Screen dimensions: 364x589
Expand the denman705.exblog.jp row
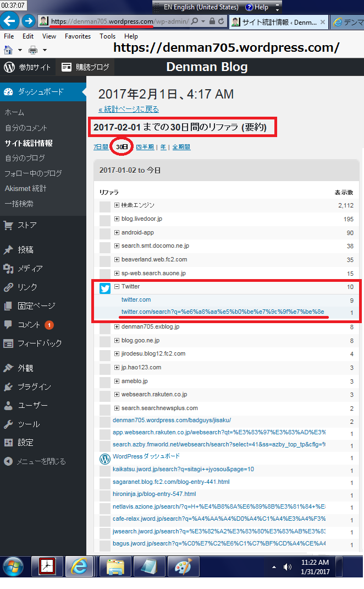[x=117, y=327]
